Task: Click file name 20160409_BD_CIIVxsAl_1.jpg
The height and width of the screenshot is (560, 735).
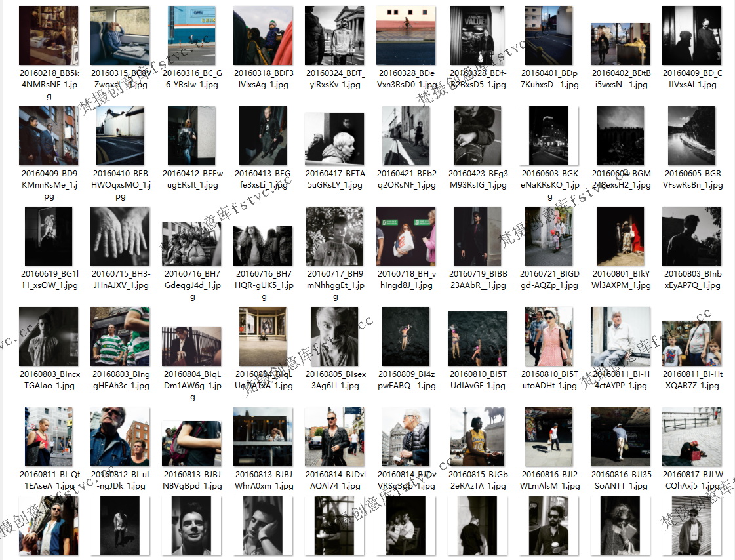Action: tap(692, 79)
